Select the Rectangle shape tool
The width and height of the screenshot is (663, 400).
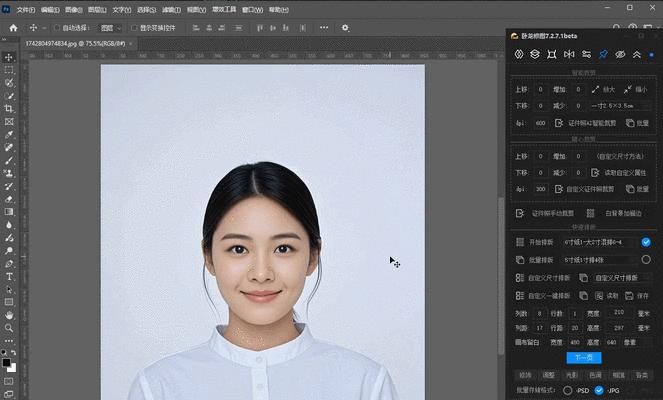9,302
